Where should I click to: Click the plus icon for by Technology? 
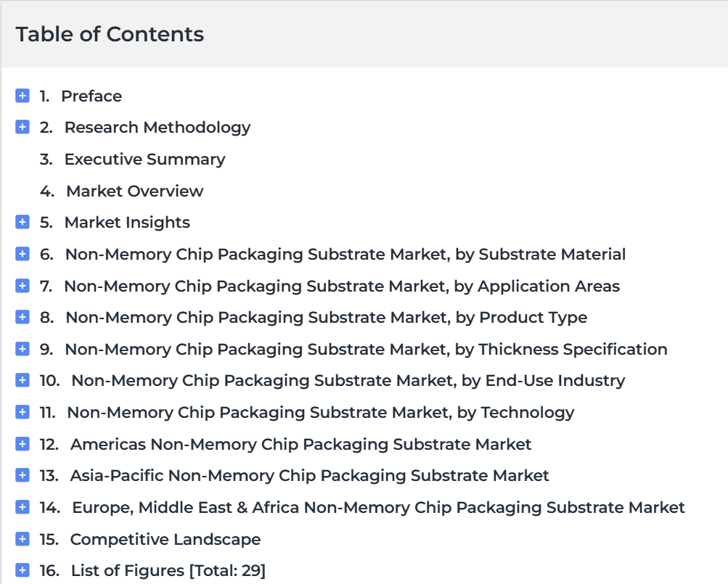23,412
